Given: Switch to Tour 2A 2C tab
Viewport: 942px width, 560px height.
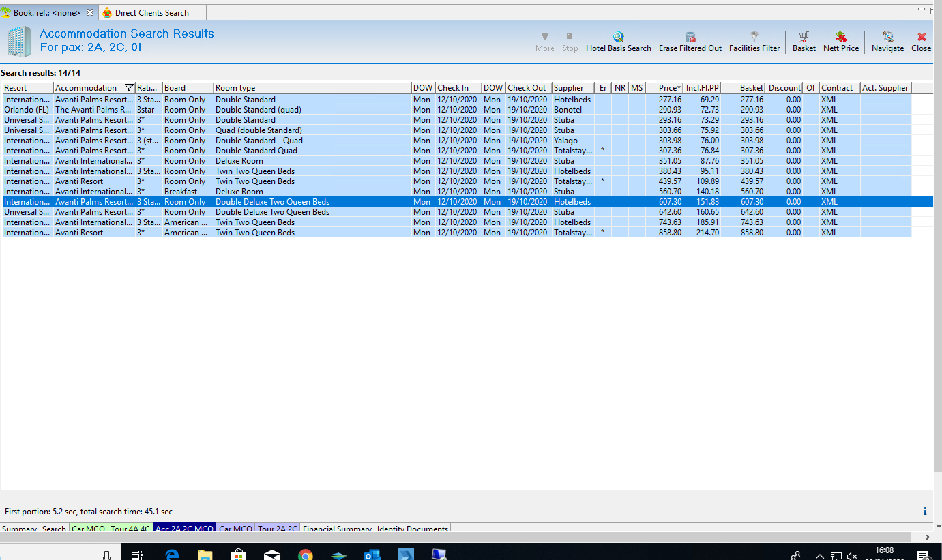Looking at the screenshot, I should point(277,529).
